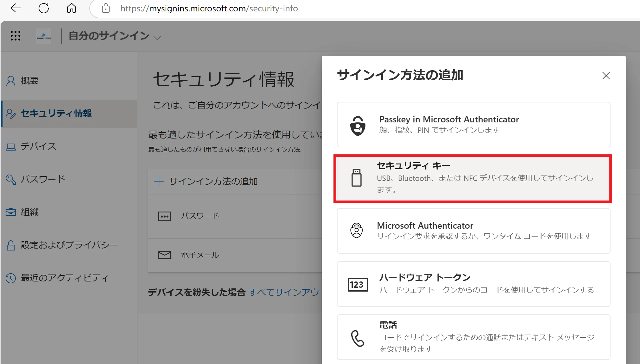Click the Passkey shield icon
Image resolution: width=640 pixels, height=364 pixels.
click(358, 126)
